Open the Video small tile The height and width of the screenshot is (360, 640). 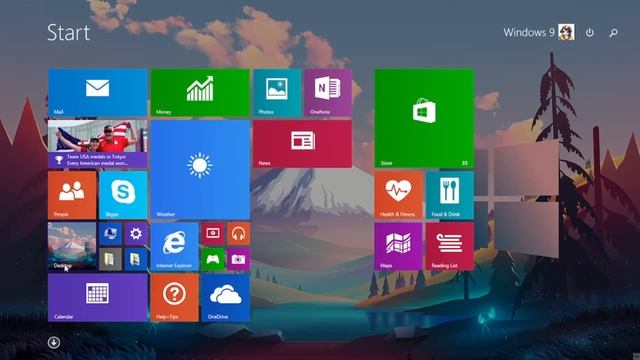coord(213,233)
